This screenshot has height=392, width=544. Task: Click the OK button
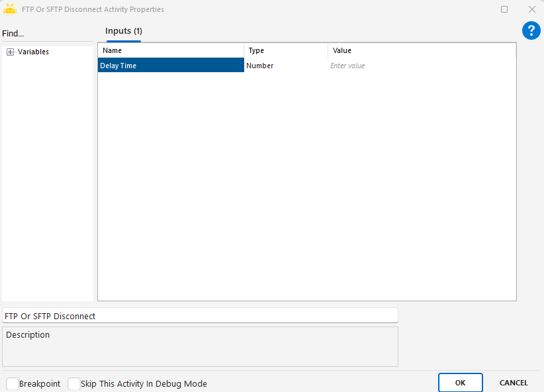tap(460, 383)
